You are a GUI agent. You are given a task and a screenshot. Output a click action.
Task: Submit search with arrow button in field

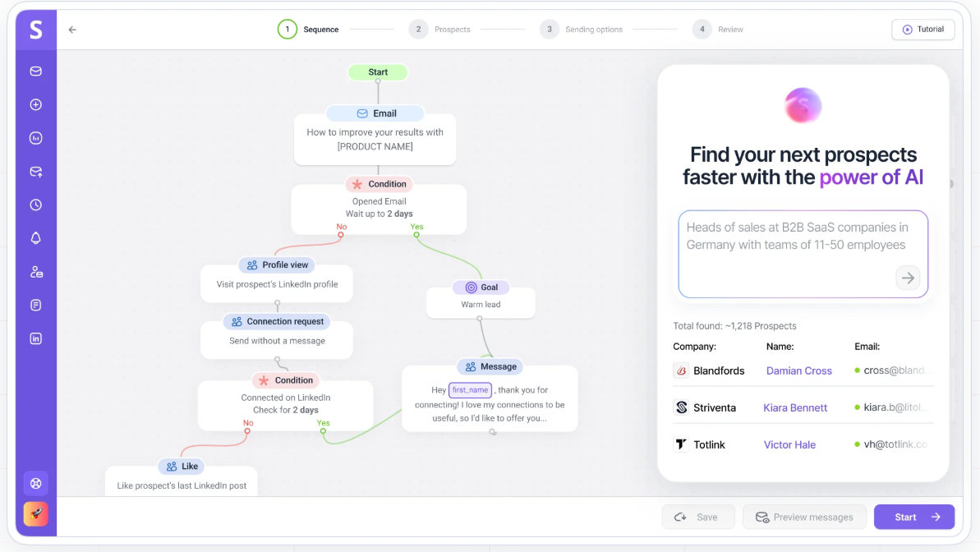pyautogui.click(x=908, y=278)
